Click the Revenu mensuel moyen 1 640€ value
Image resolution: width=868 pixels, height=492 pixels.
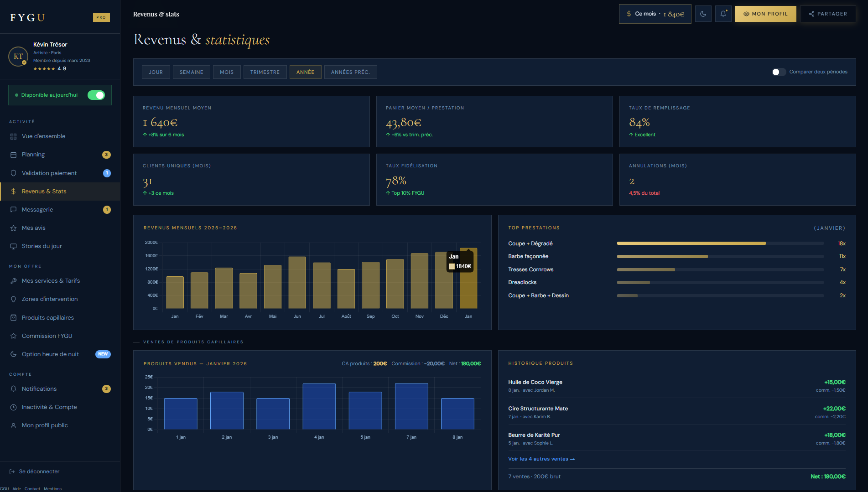coord(160,122)
